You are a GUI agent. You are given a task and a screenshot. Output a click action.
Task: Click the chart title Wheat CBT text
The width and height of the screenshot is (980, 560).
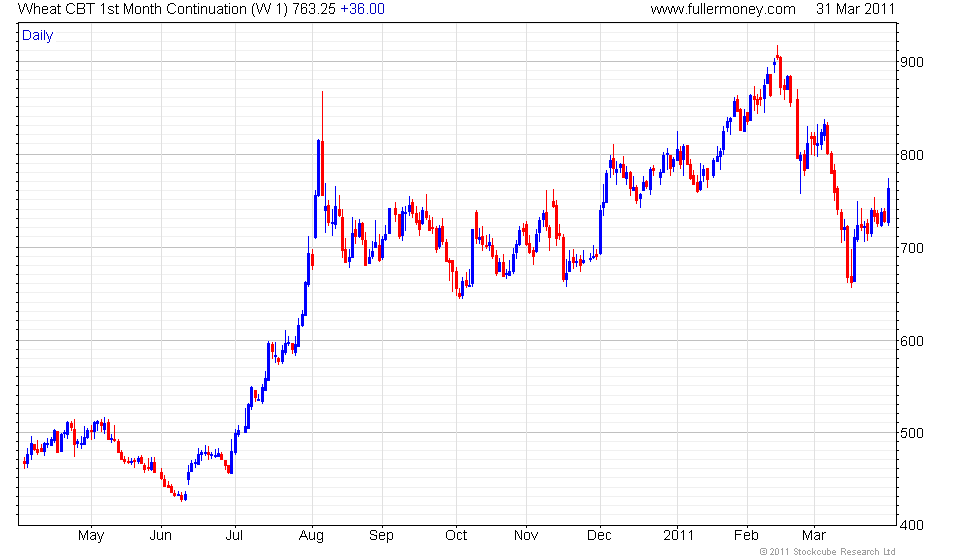[56, 9]
